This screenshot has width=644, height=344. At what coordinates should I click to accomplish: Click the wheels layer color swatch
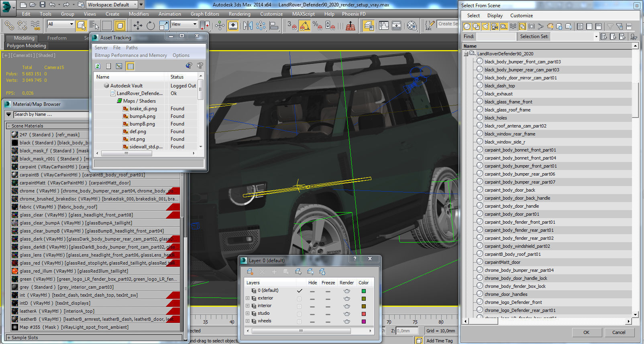[x=364, y=322]
